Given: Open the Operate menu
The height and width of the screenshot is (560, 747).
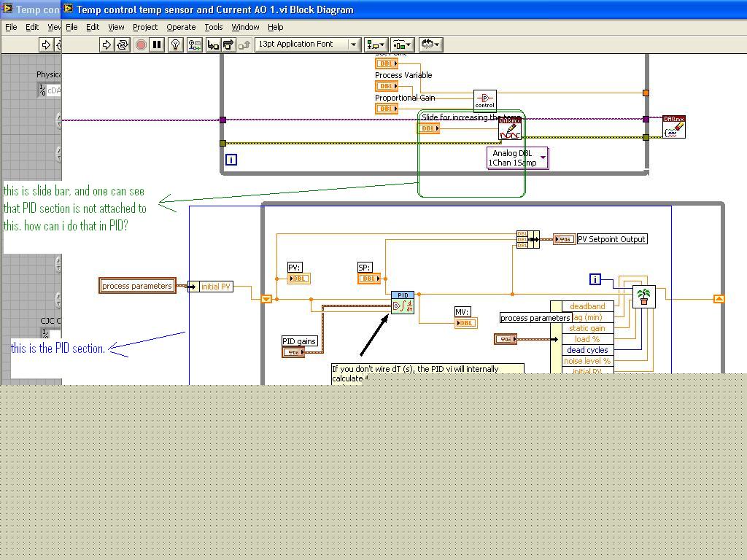Looking at the screenshot, I should click(x=181, y=27).
